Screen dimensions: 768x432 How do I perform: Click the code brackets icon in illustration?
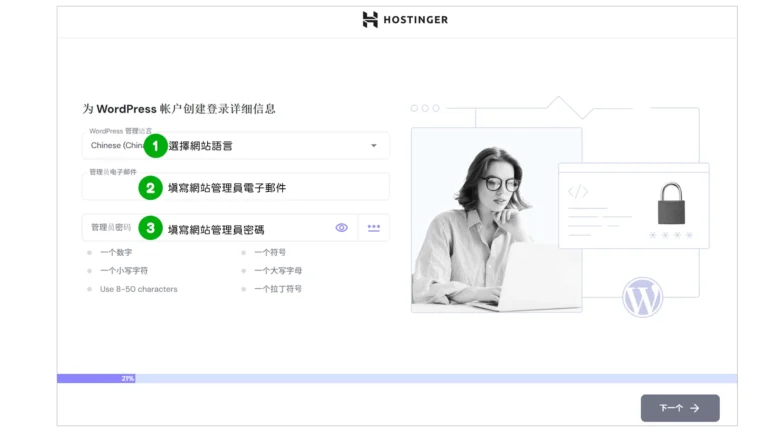pyautogui.click(x=578, y=192)
